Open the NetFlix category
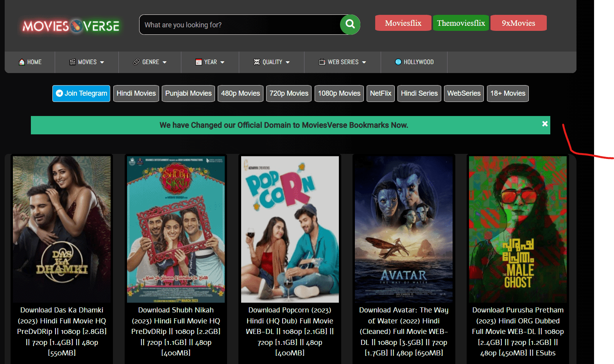The image size is (614, 364). (x=381, y=93)
